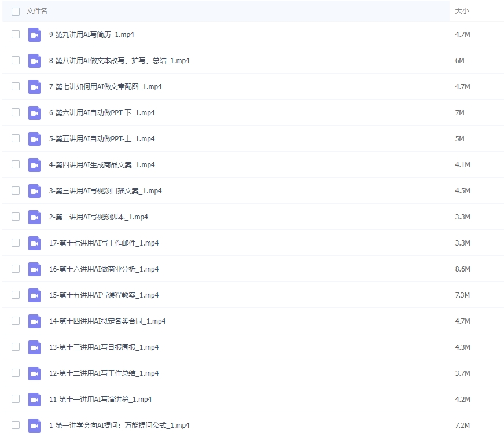504x436 pixels.
Task: Click the video icon beside 13-第十三讲用AI写日报周报_1.mp4
Action: click(34, 347)
